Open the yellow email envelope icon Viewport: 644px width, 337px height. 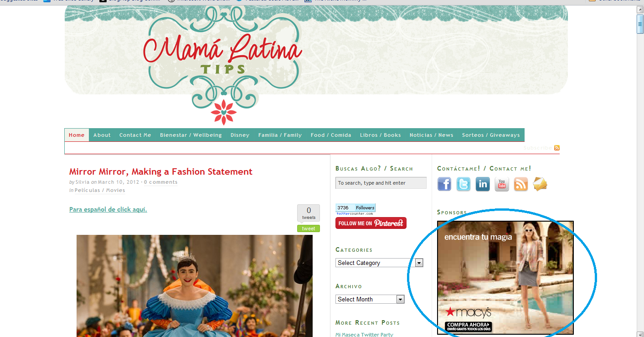(x=540, y=184)
